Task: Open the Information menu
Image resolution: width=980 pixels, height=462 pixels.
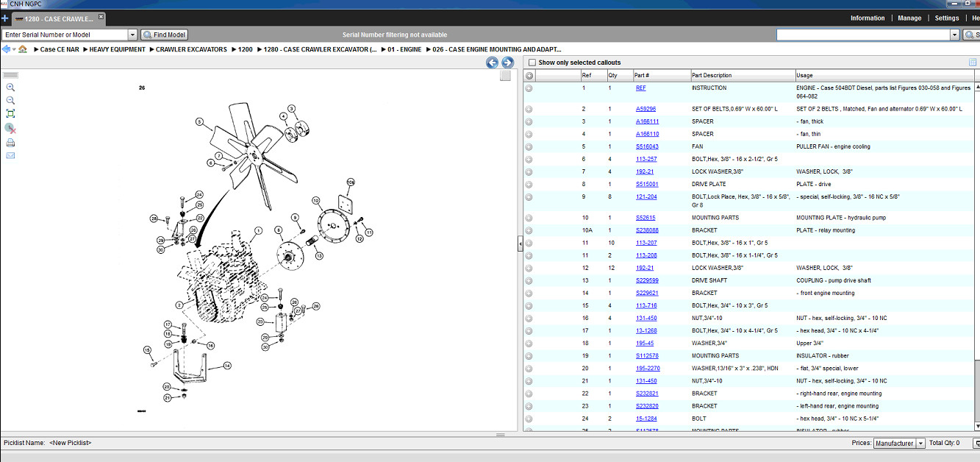Action: 868,18
